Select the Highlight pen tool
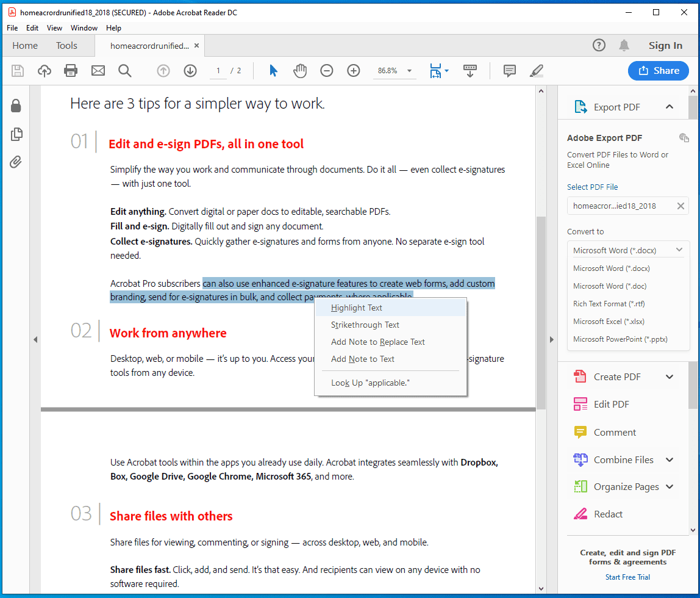700x598 pixels. pyautogui.click(x=536, y=71)
